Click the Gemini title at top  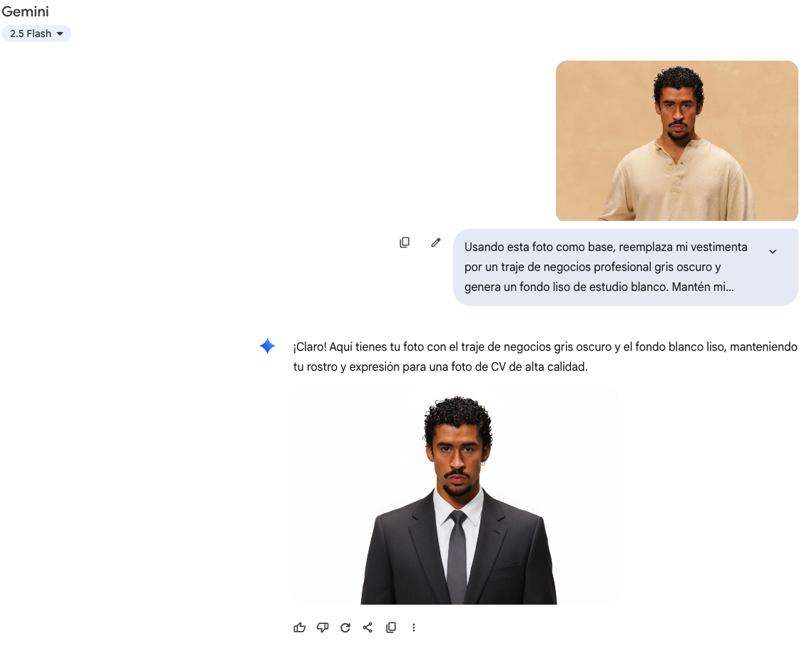26,11
